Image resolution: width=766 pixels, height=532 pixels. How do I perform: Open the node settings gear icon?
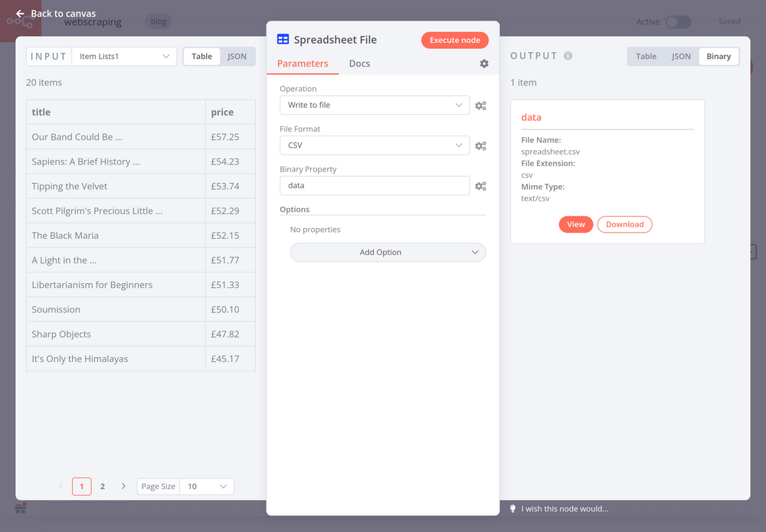[x=484, y=64]
